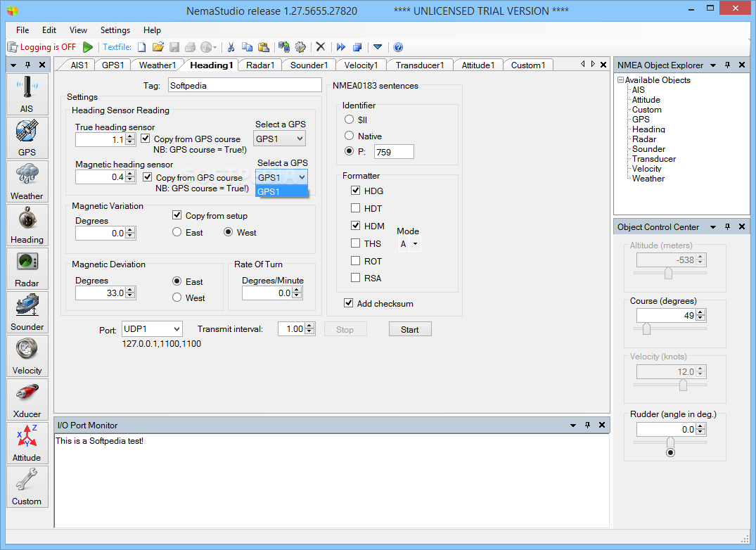
Task: Toggle true heading Copy from GPS course
Action: coord(146,139)
